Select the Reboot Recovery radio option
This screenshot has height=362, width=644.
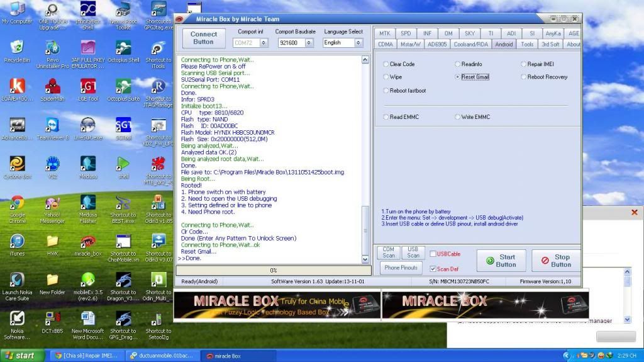(524, 77)
